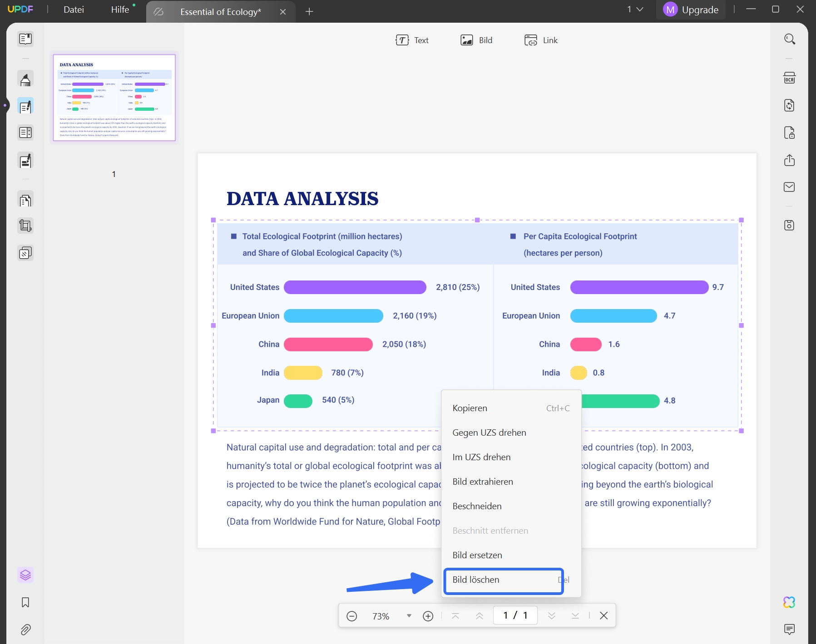Open the Convert PDF icon

[790, 105]
